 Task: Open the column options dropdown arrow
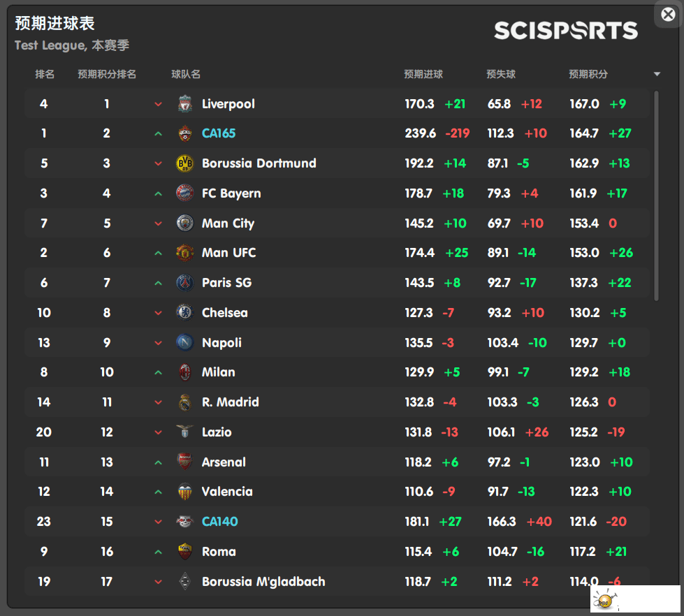pos(657,74)
